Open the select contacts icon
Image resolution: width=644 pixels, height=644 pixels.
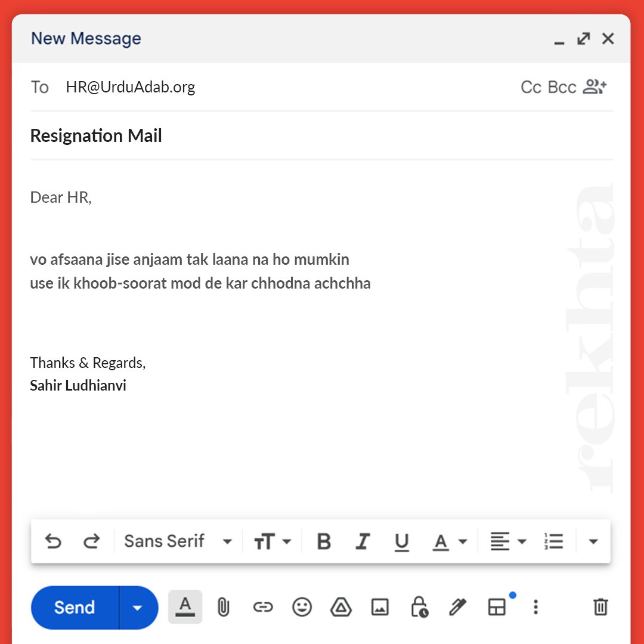point(595,86)
